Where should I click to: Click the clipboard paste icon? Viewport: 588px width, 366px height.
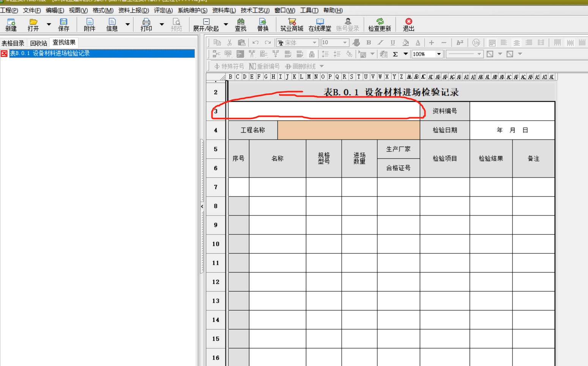click(241, 42)
